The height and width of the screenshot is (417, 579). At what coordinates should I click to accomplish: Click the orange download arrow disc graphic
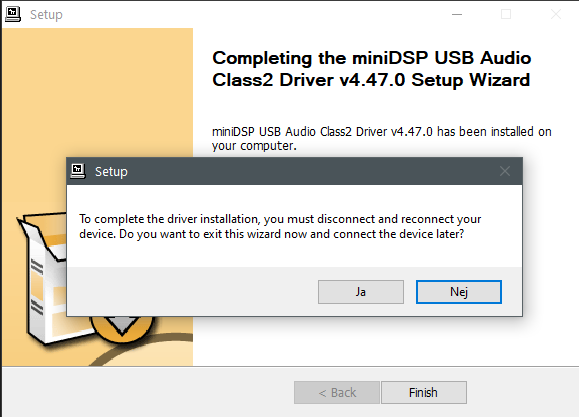pyautogui.click(x=122, y=325)
